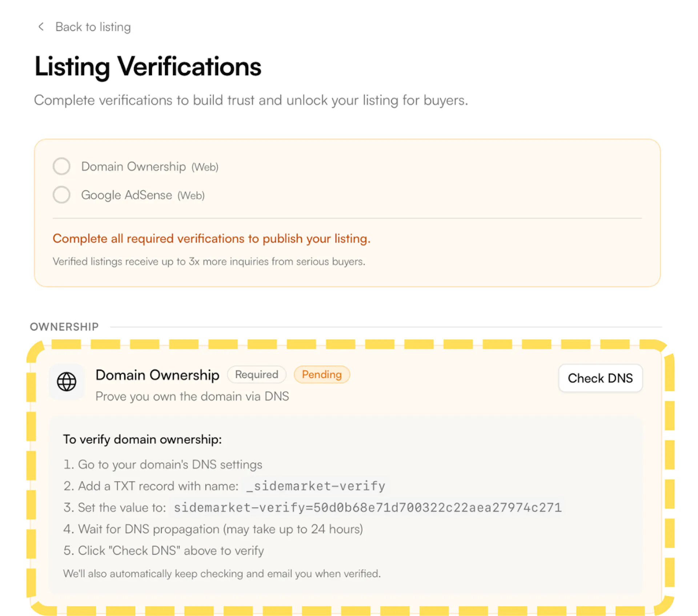Select the Domain Ownership (Web) status circle
This screenshot has height=616, width=698.
pyautogui.click(x=61, y=166)
